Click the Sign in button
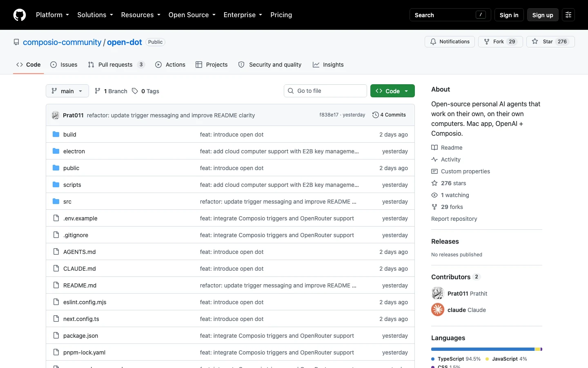The height and width of the screenshot is (368, 588). 509,15
